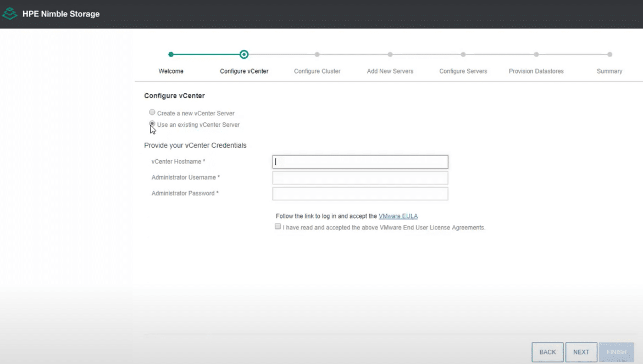Open the Add New Servers step label
Screen dimensions: 643x364
[390, 71]
